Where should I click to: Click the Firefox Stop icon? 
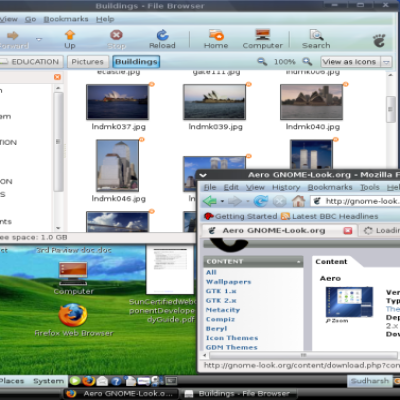279,201
